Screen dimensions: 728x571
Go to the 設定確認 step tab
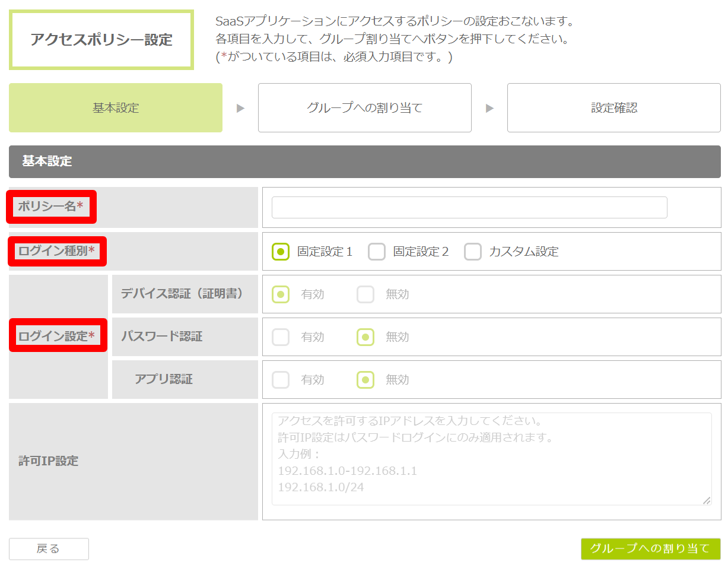613,108
